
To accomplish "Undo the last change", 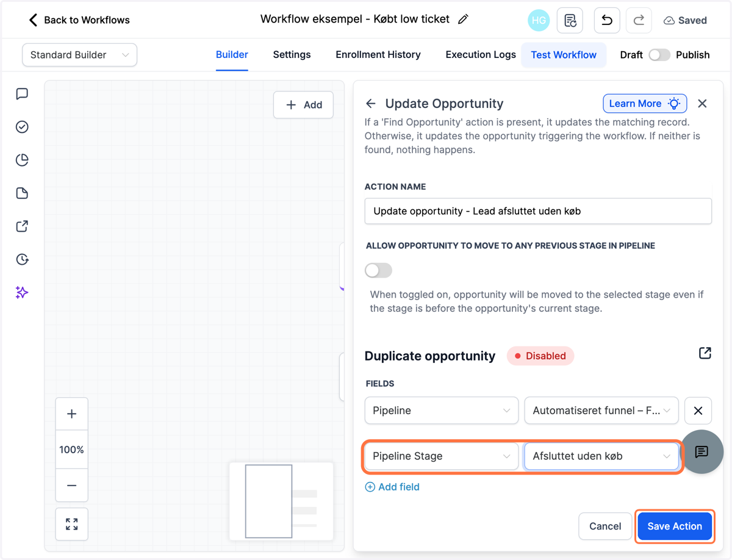I will click(x=607, y=20).
